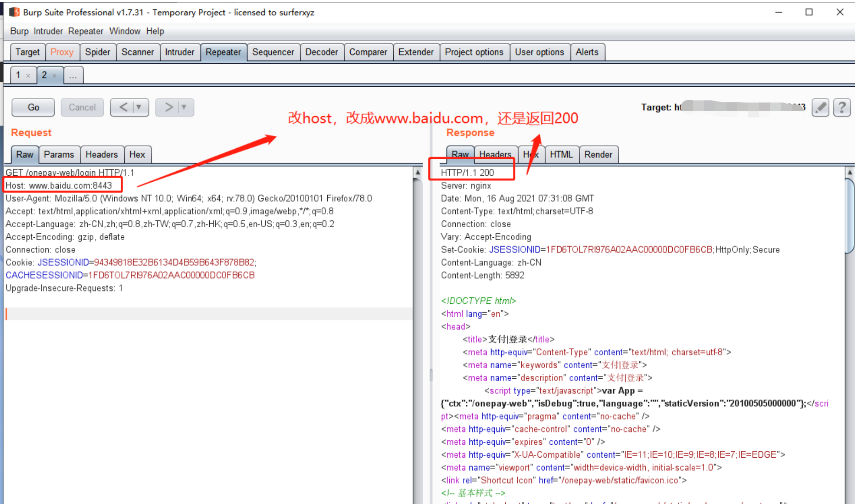Click the CACHESESSIONID cookie value line
855x504 pixels.
pos(130,275)
